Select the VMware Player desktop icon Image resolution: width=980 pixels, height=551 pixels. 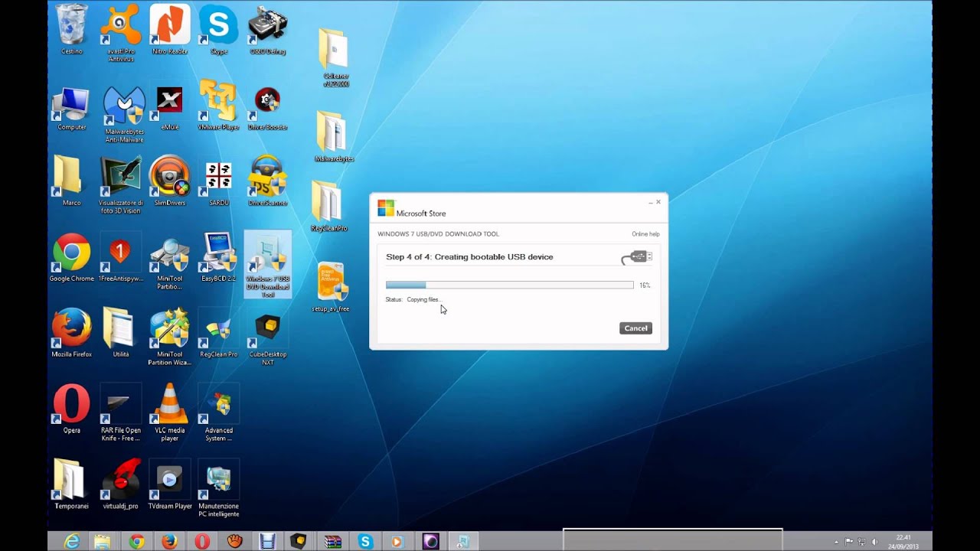[218, 105]
